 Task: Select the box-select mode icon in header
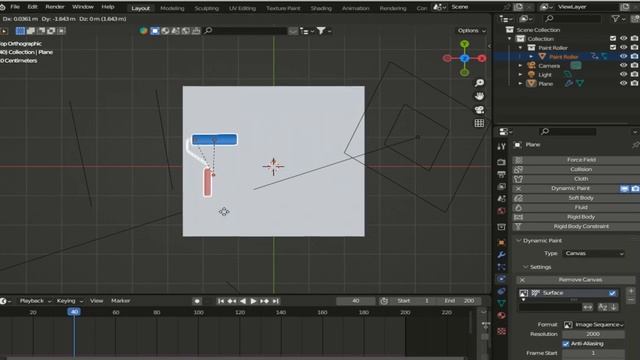click(20, 31)
